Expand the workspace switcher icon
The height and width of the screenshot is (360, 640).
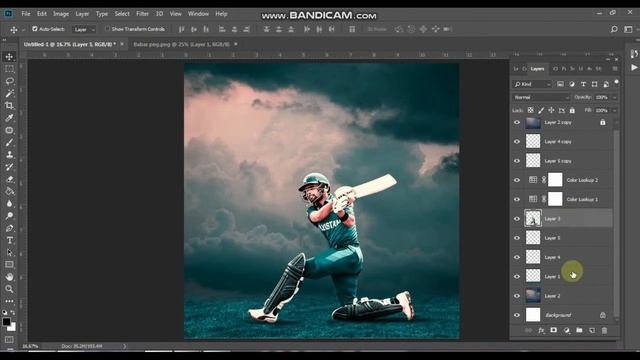click(x=628, y=29)
